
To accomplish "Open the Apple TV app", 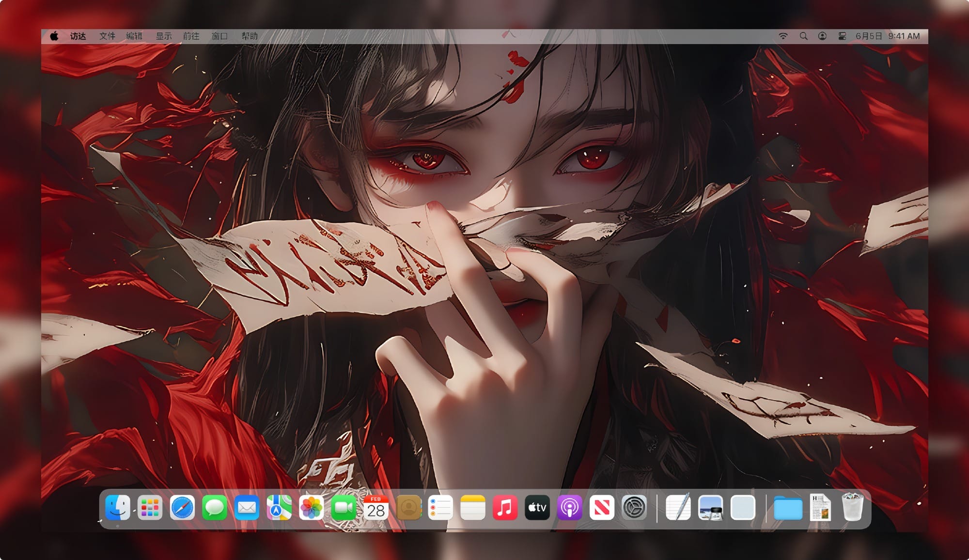I will coord(537,508).
